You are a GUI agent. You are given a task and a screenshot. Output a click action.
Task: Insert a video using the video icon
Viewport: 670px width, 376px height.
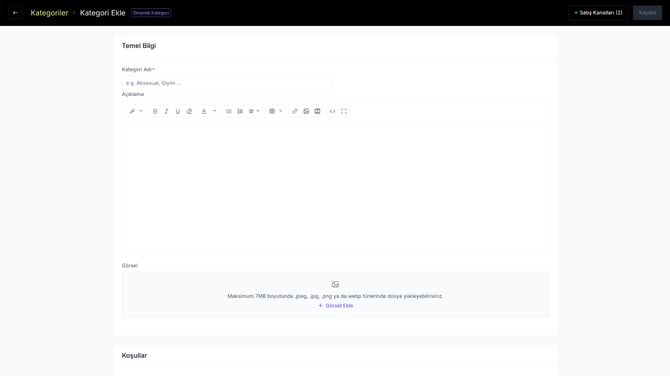pos(317,111)
